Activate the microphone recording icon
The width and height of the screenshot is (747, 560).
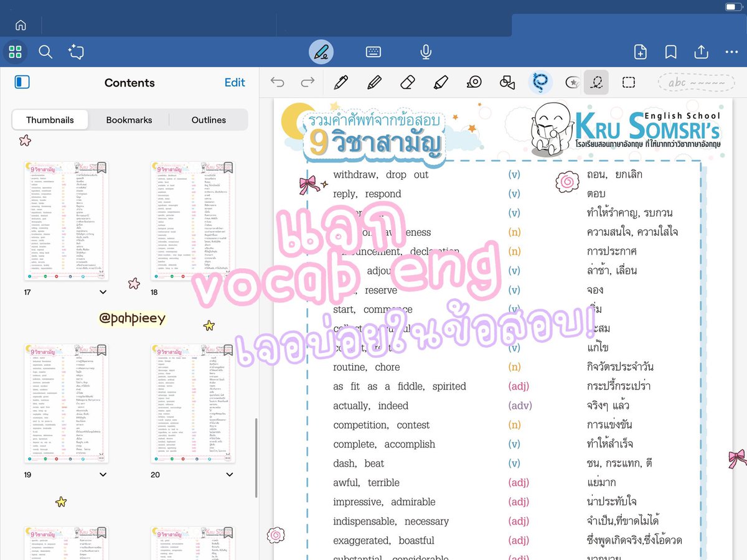pyautogui.click(x=426, y=52)
